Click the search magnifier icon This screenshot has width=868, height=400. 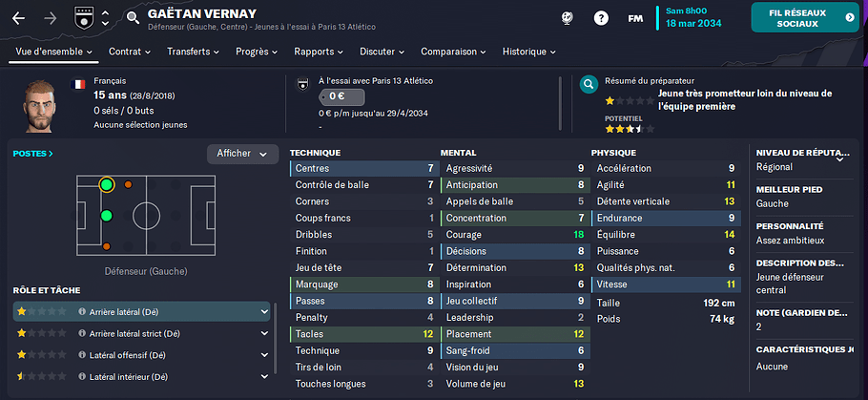(133, 18)
